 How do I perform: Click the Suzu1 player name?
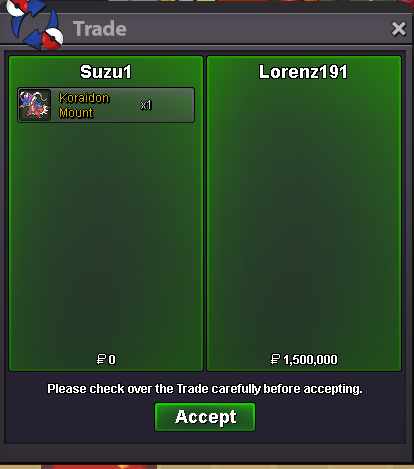(x=106, y=72)
